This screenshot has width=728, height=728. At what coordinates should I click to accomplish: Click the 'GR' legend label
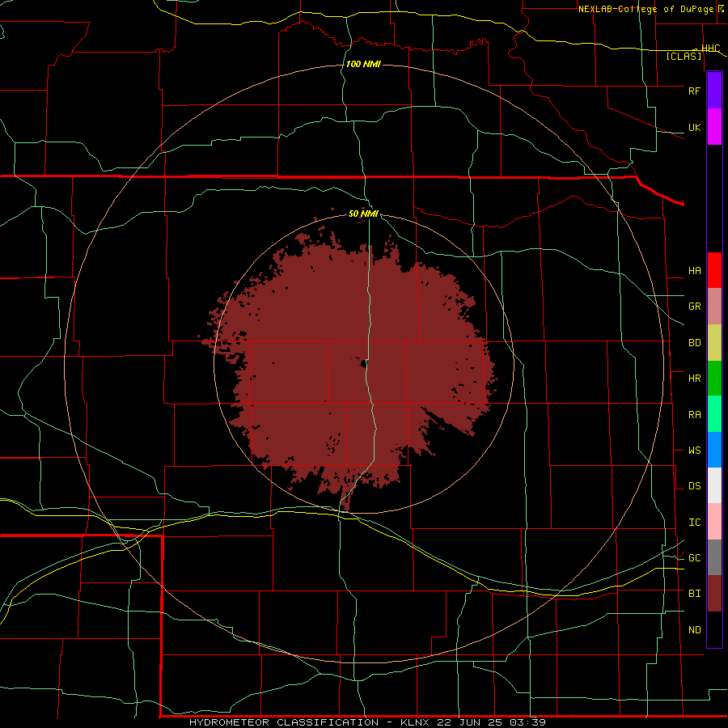point(694,307)
